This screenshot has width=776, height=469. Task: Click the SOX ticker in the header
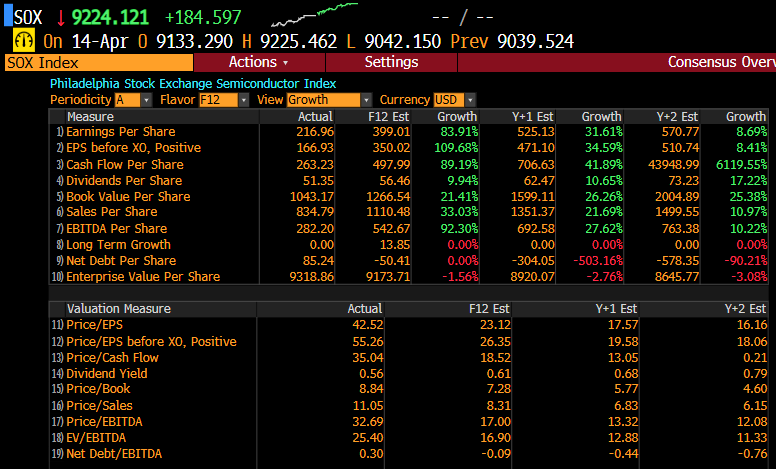pos(28,17)
